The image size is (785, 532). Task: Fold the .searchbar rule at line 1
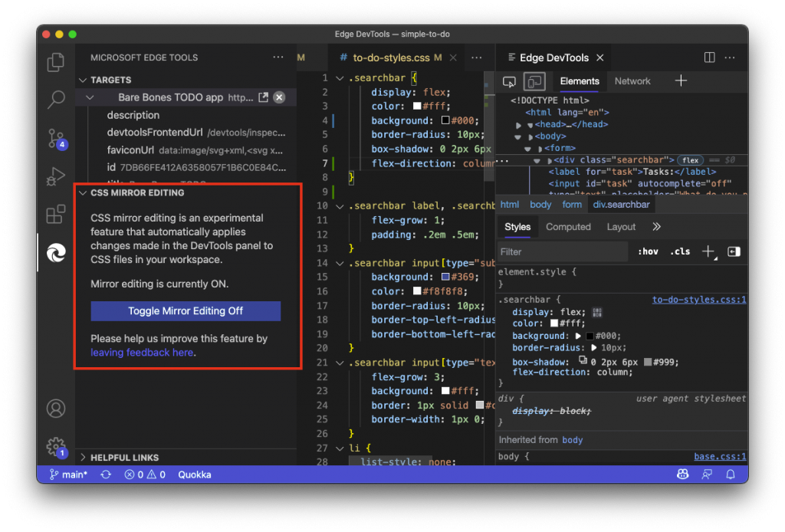coord(340,78)
